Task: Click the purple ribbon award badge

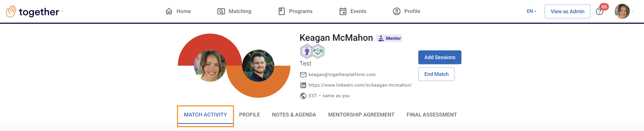Action: [x=306, y=51]
